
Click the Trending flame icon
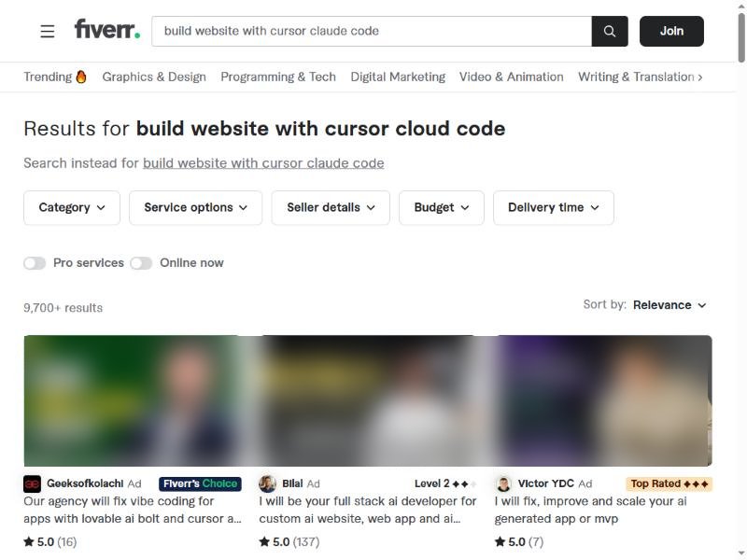point(81,77)
